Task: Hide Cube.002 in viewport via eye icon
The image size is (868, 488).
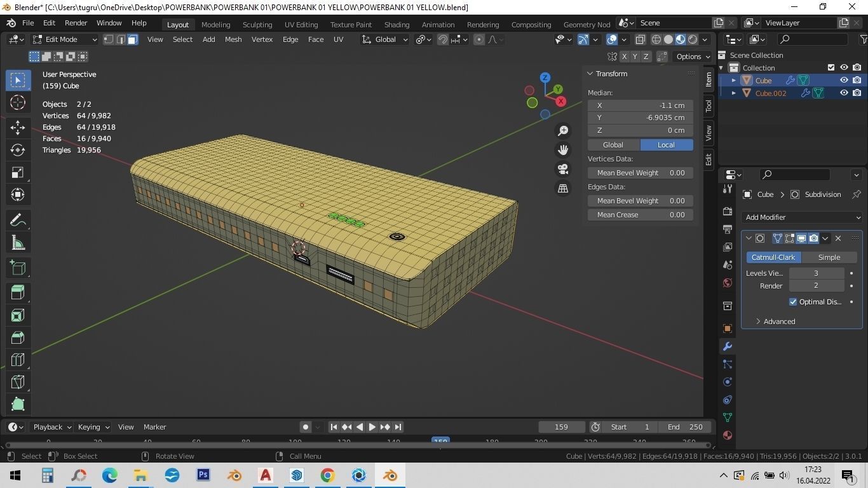Action: click(x=844, y=93)
